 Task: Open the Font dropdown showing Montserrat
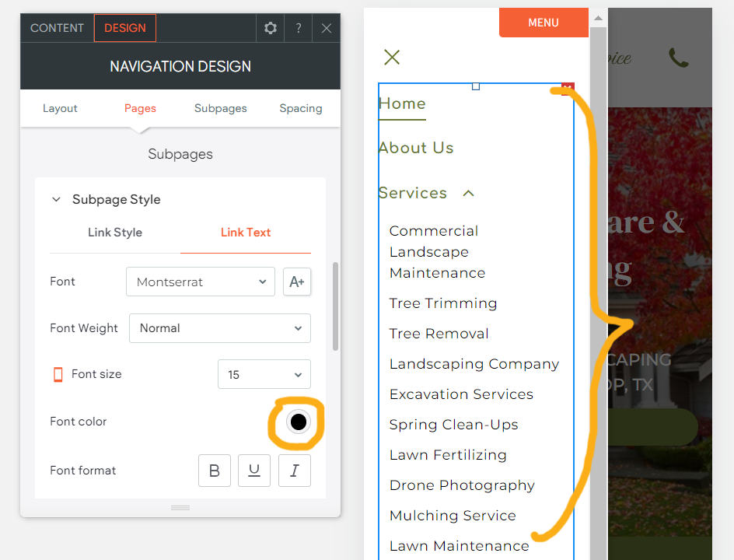pos(201,282)
